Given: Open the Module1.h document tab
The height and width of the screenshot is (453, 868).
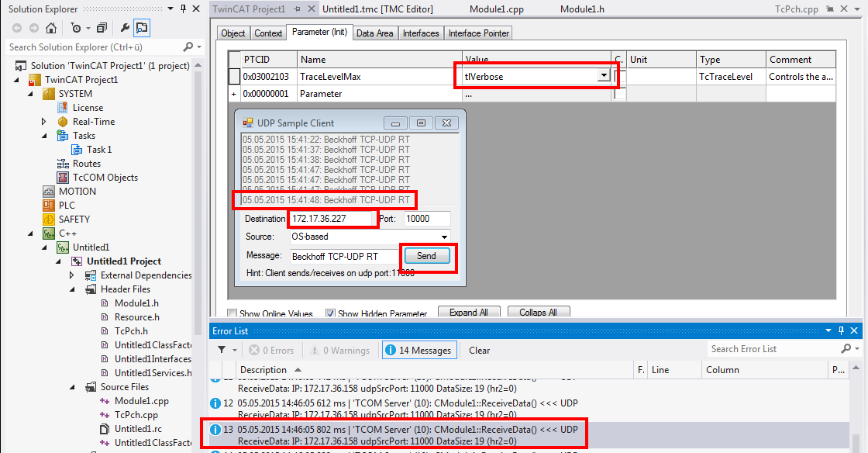Looking at the screenshot, I should pos(582,9).
